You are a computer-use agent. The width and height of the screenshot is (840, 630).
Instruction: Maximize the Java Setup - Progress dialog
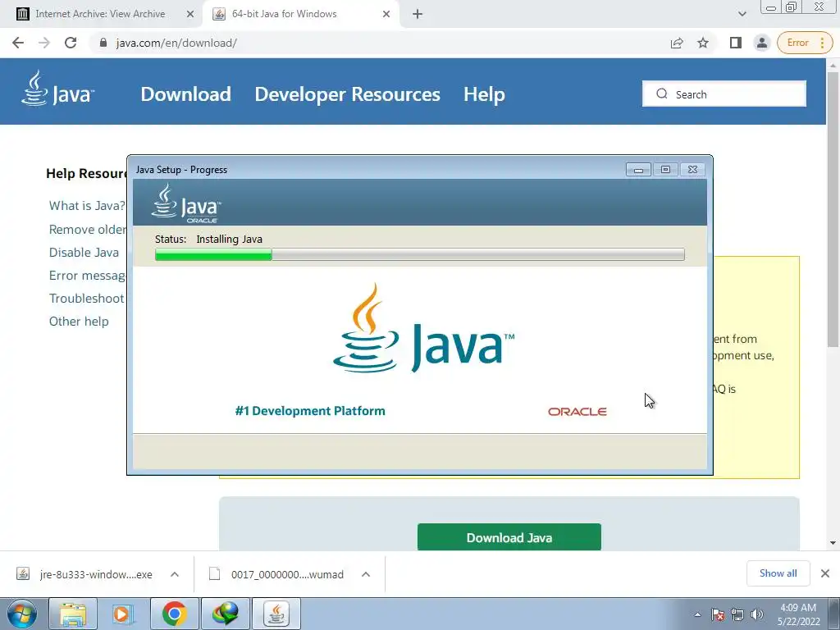pyautogui.click(x=665, y=170)
